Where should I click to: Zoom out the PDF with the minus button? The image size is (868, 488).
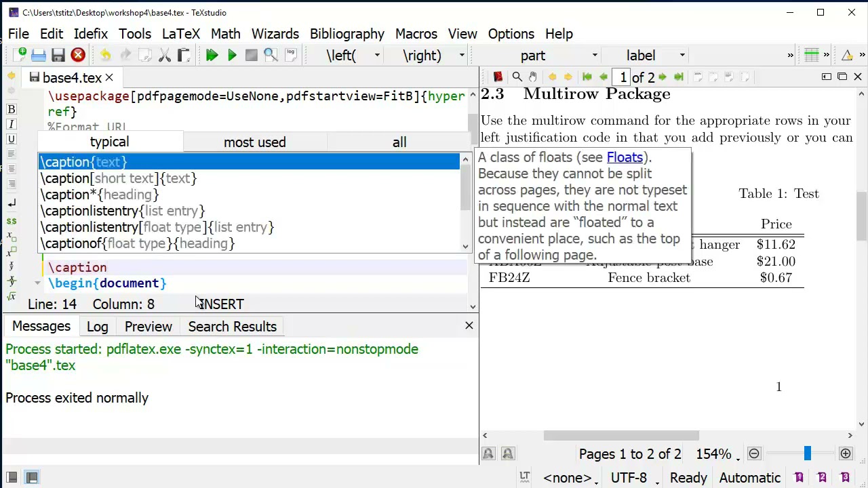click(x=754, y=454)
